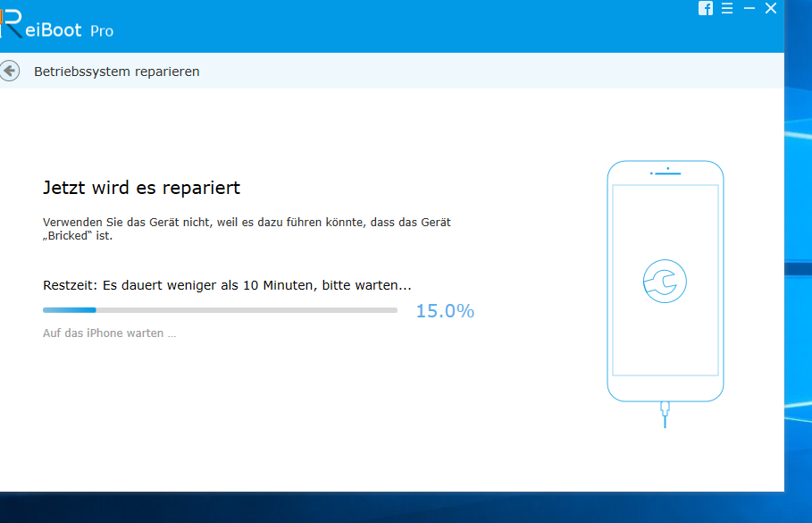Click the charging cable icon below phone
This screenshot has width=812, height=523.
(x=665, y=415)
